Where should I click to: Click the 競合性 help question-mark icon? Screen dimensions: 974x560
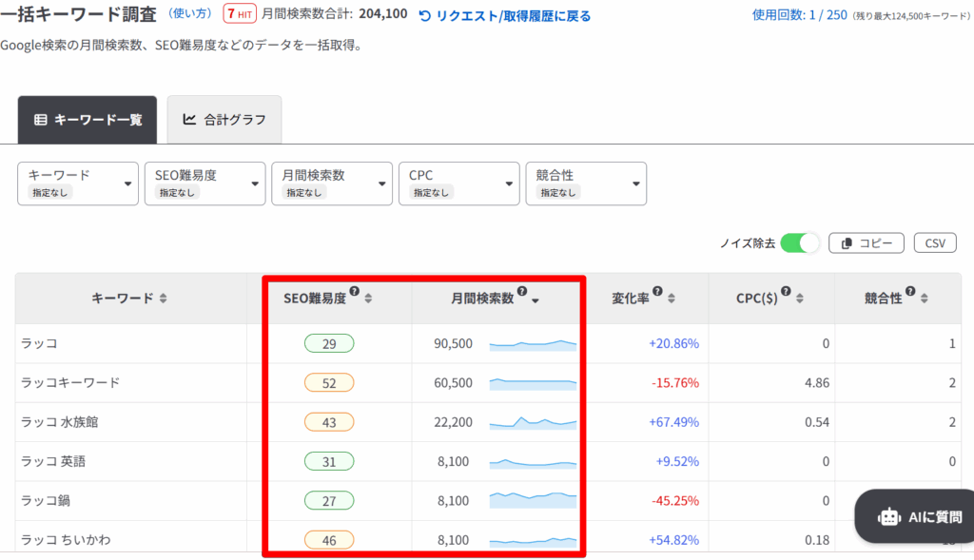click(x=909, y=292)
